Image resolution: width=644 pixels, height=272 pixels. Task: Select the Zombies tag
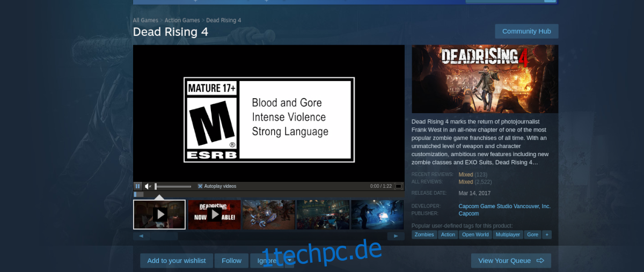click(x=425, y=234)
